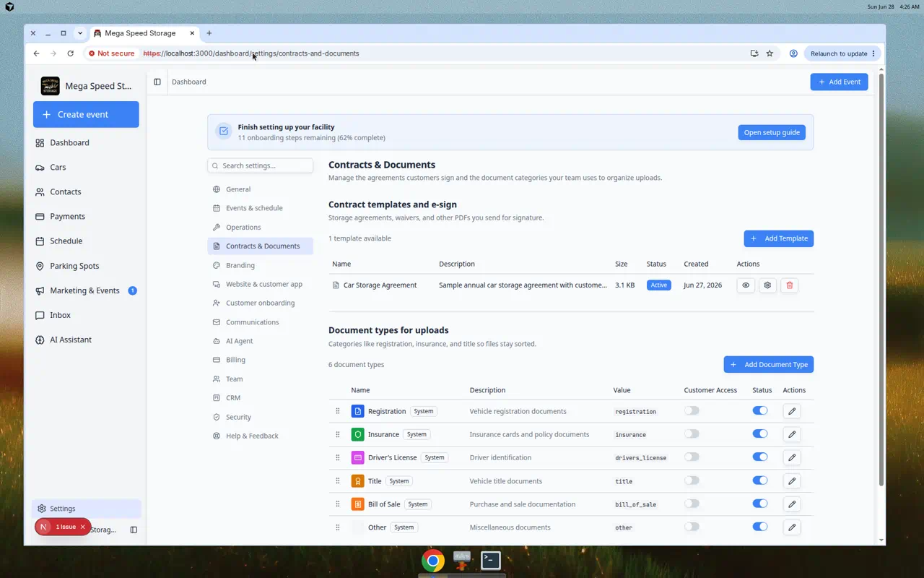Click the drag handle for Insurance row
Viewport: 924px width, 578px height.
click(x=337, y=434)
